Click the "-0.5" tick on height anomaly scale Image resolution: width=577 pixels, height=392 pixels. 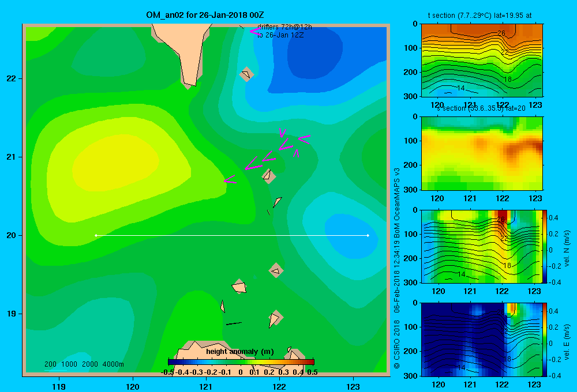(167, 372)
